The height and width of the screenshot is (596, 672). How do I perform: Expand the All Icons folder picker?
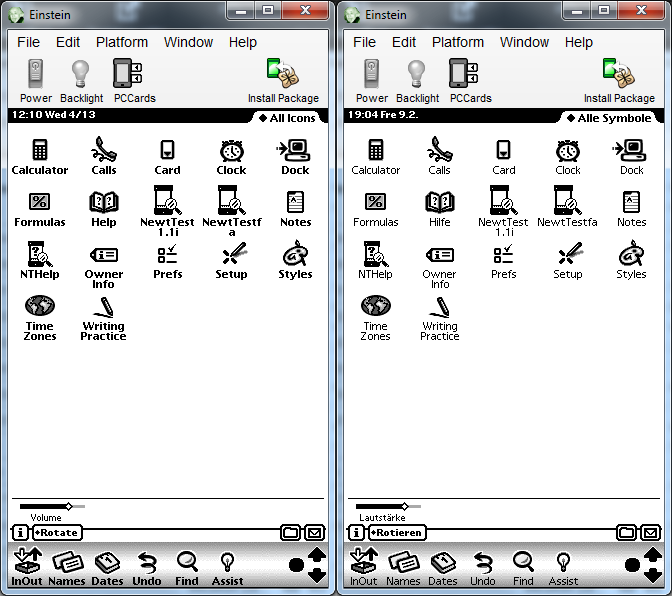click(x=287, y=118)
